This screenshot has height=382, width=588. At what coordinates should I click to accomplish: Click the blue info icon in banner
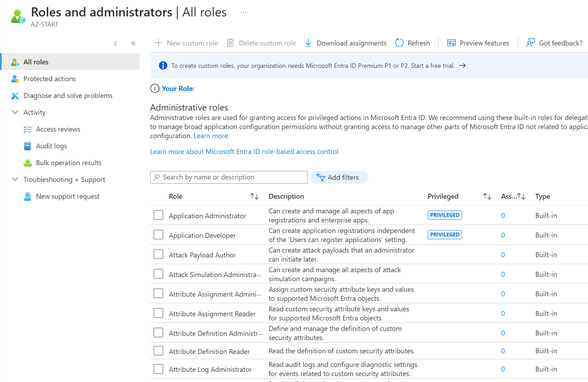pyautogui.click(x=163, y=65)
